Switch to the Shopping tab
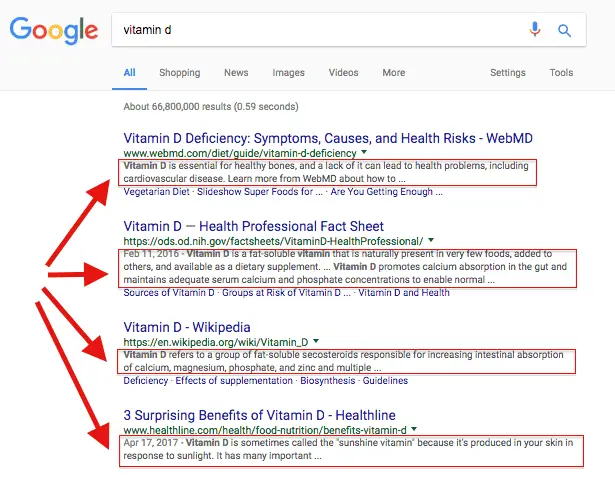 coord(180,73)
